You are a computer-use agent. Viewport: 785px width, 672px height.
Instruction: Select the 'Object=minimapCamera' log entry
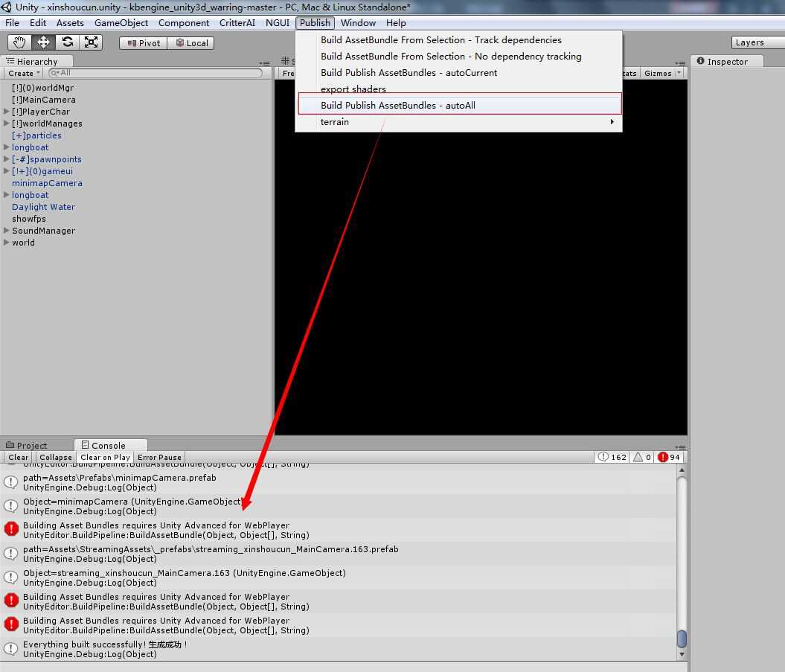click(x=339, y=506)
